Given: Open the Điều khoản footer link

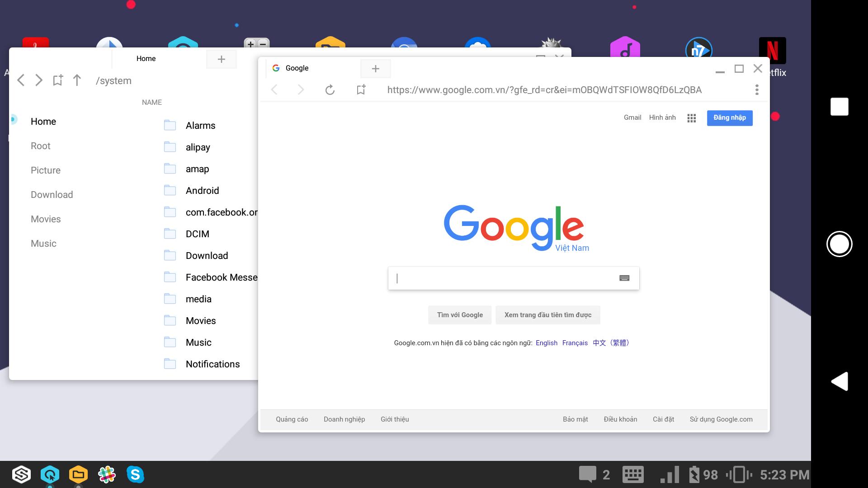Looking at the screenshot, I should pyautogui.click(x=620, y=419).
